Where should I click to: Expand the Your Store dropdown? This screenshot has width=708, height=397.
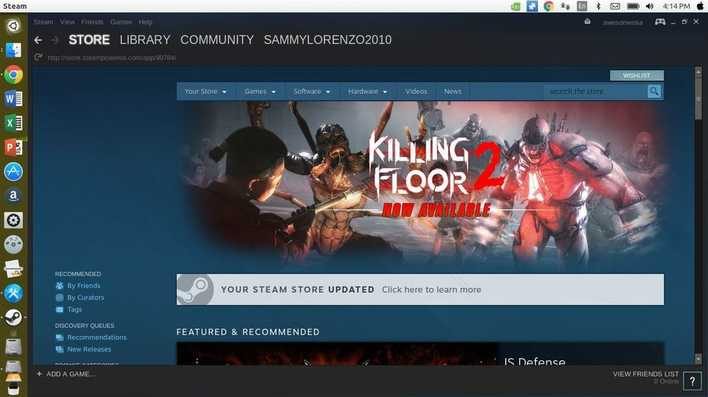[205, 91]
